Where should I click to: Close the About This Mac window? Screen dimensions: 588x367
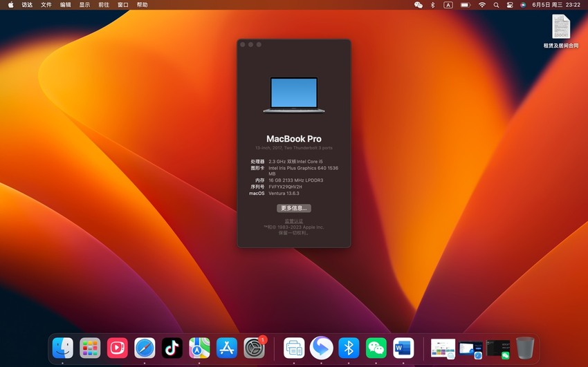tap(243, 44)
